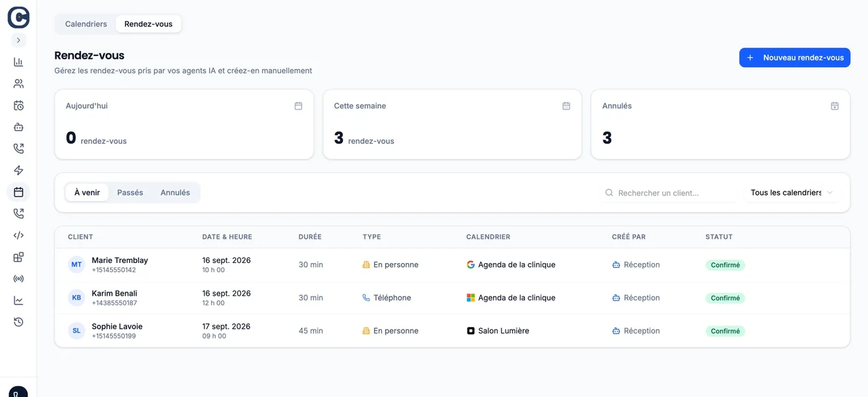The width and height of the screenshot is (868, 397).
Task: Click the DURÉE column header
Action: [310, 237]
